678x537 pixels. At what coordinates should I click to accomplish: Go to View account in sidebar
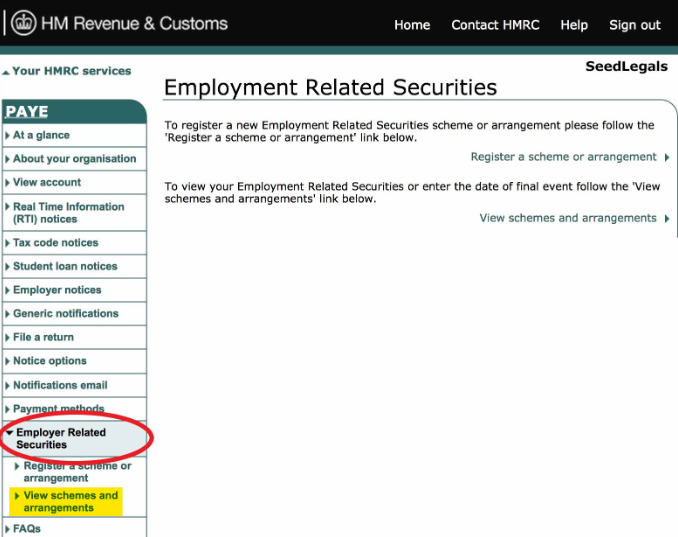tap(47, 183)
